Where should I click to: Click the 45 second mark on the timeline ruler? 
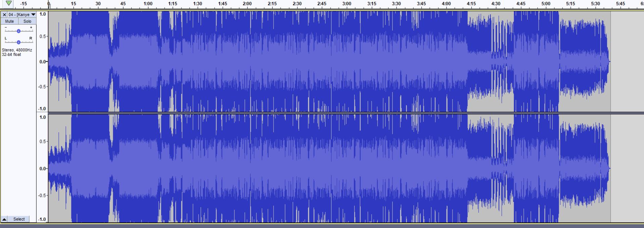coord(123,4)
